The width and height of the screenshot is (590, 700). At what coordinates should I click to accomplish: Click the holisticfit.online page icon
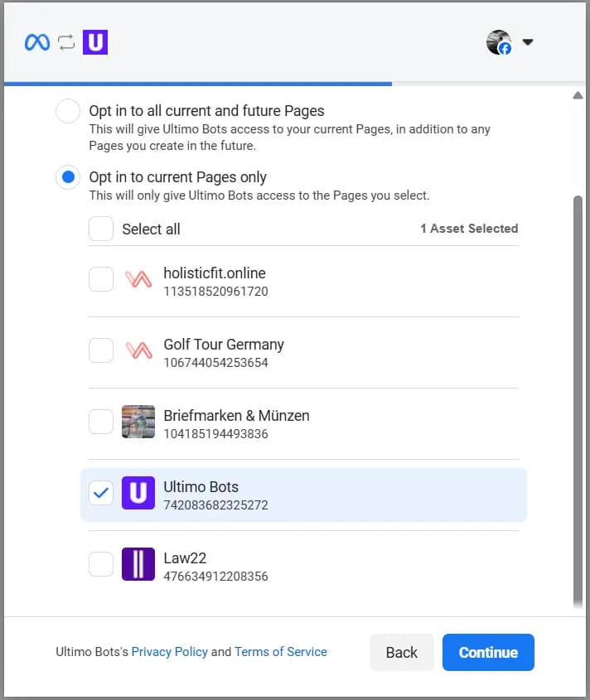(x=138, y=279)
